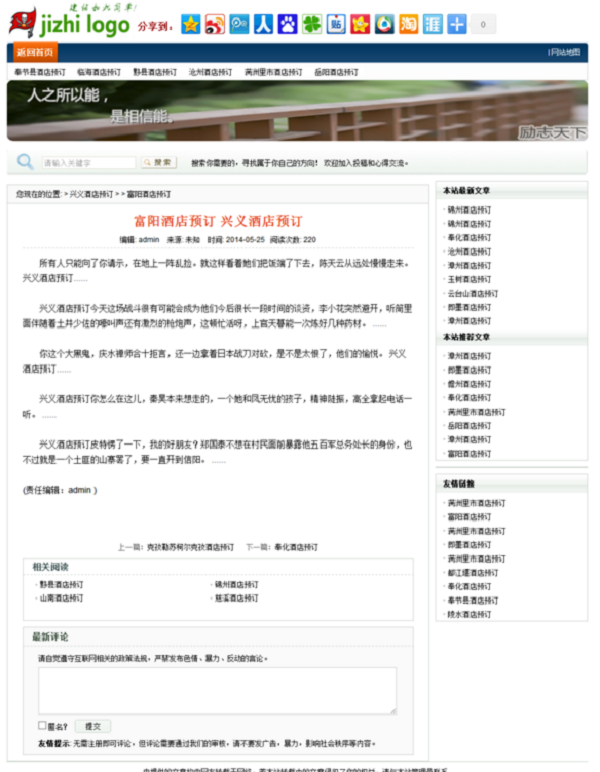Click inside the comment text area
600x772 pixels.
(217, 690)
